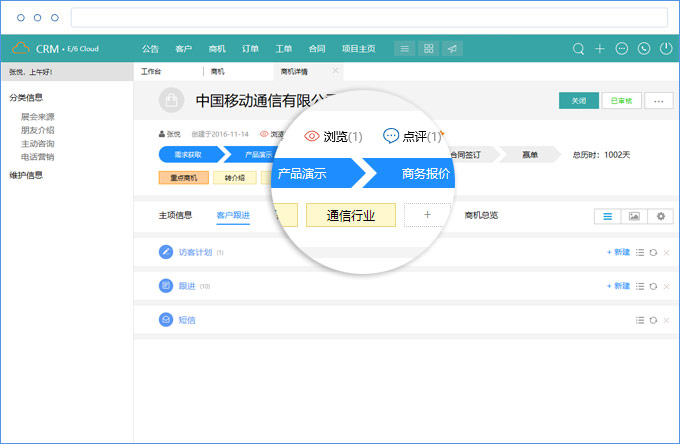680x444 pixels.
Task: Expand the 访客计划 section
Action: coord(195,253)
